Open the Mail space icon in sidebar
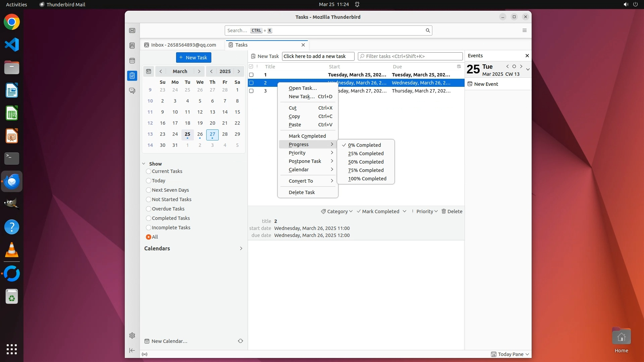The width and height of the screenshot is (644, 362). [132, 31]
